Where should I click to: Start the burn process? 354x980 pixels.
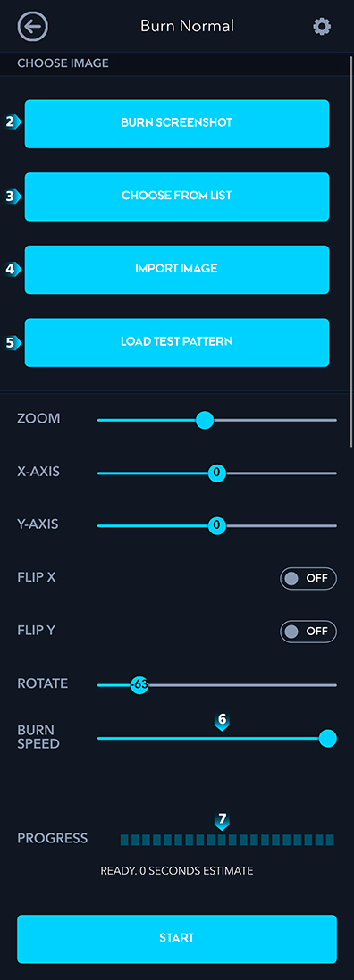click(177, 939)
